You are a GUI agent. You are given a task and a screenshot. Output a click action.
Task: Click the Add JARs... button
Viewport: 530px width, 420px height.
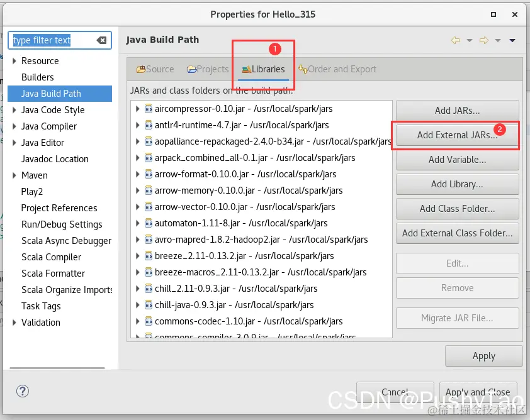click(458, 111)
